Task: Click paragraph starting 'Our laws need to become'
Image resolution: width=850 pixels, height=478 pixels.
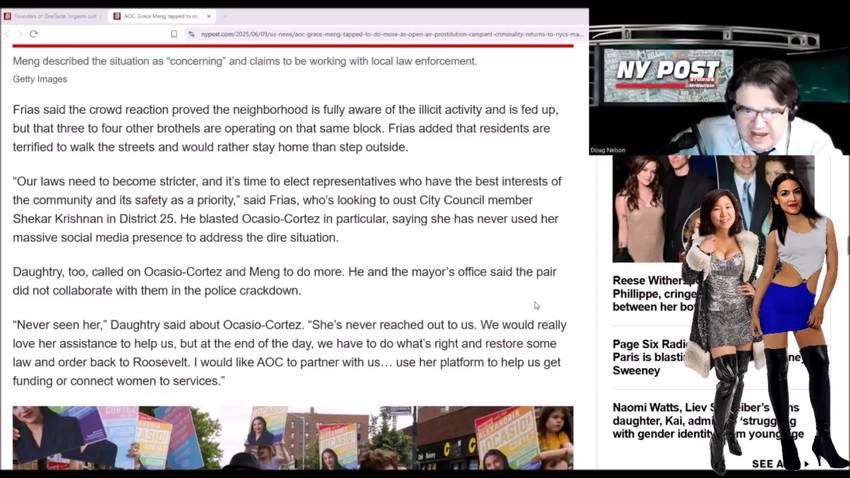Action: click(287, 209)
